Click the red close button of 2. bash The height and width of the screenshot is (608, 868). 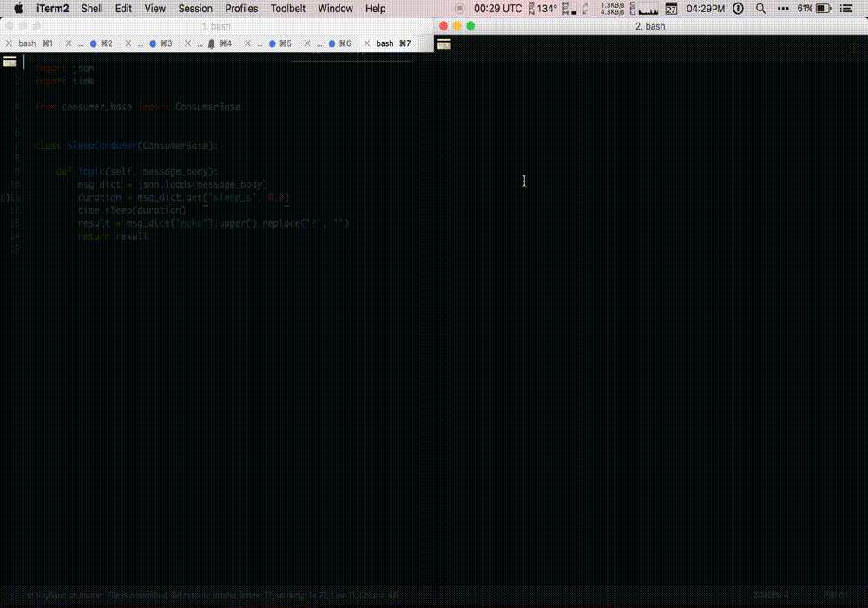click(444, 26)
